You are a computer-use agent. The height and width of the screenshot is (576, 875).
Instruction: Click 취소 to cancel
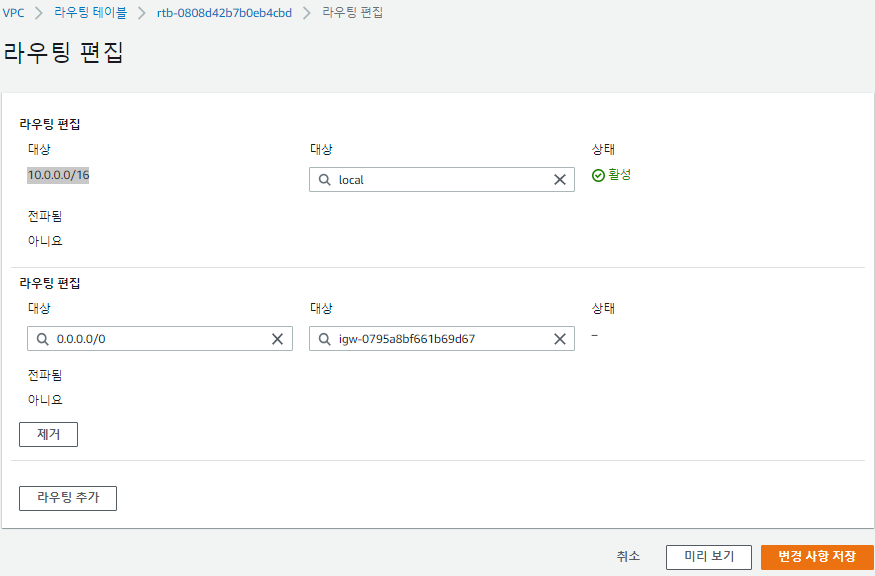[x=628, y=556]
